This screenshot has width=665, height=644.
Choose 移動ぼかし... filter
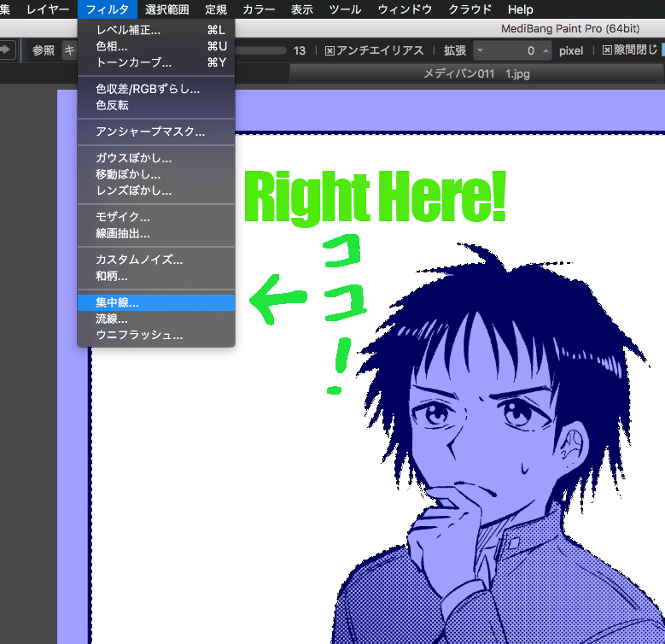point(156,174)
